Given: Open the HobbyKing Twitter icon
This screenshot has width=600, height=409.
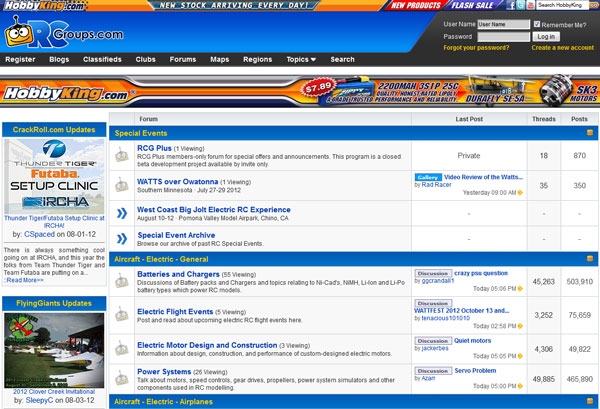Looking at the screenshot, I should pyautogui.click(x=520, y=5).
